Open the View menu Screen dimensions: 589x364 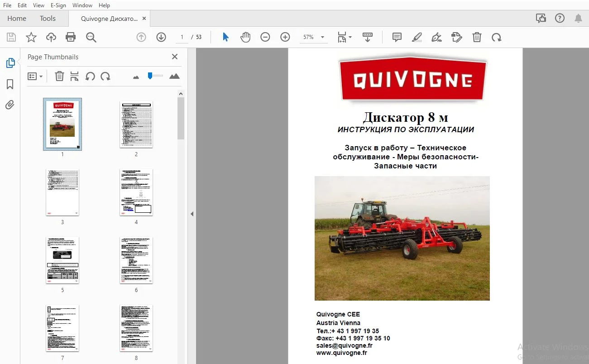coord(39,5)
